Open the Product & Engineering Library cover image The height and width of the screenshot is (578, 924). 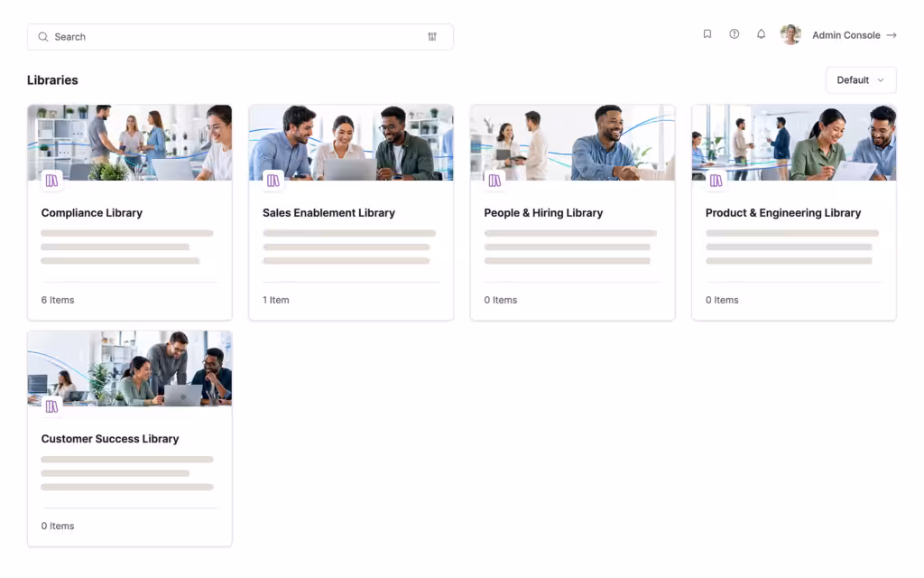794,143
